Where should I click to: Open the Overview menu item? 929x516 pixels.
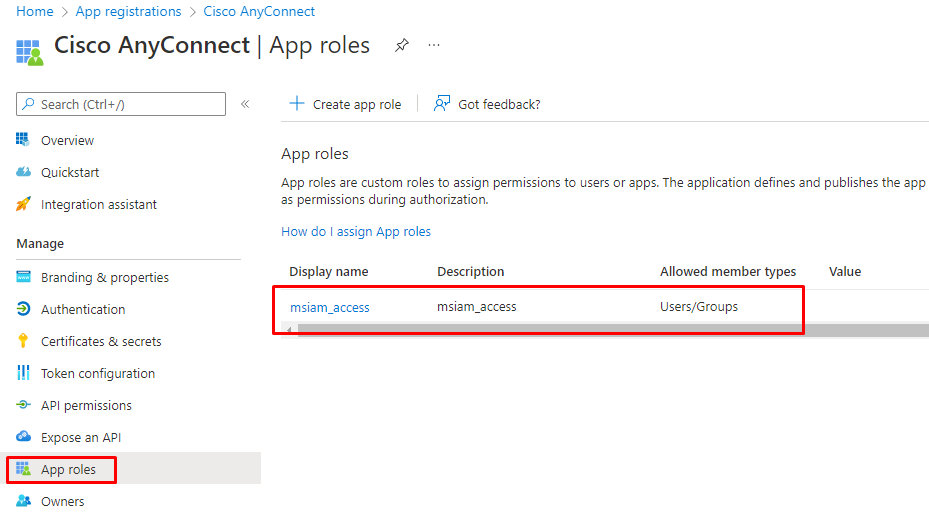[x=67, y=141]
